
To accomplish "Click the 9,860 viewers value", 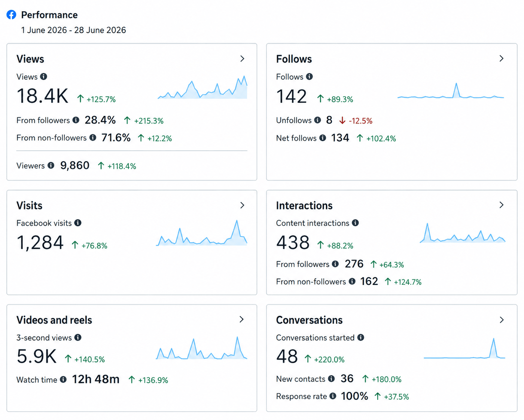I will [75, 165].
